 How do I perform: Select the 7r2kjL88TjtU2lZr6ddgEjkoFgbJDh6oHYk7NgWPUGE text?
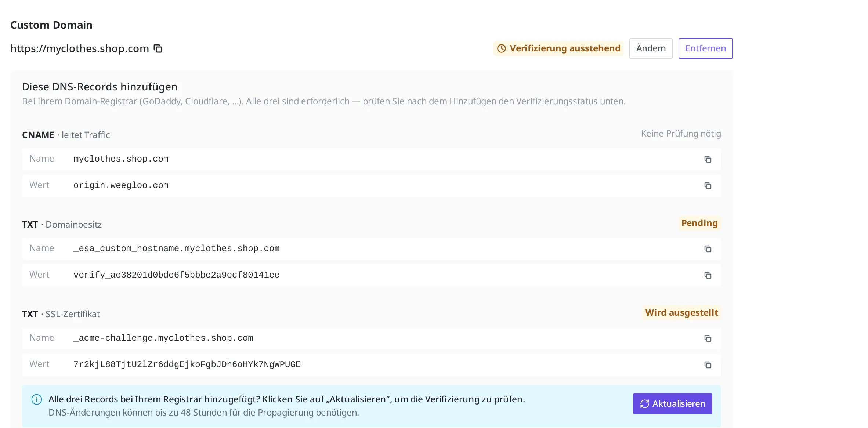187,364
